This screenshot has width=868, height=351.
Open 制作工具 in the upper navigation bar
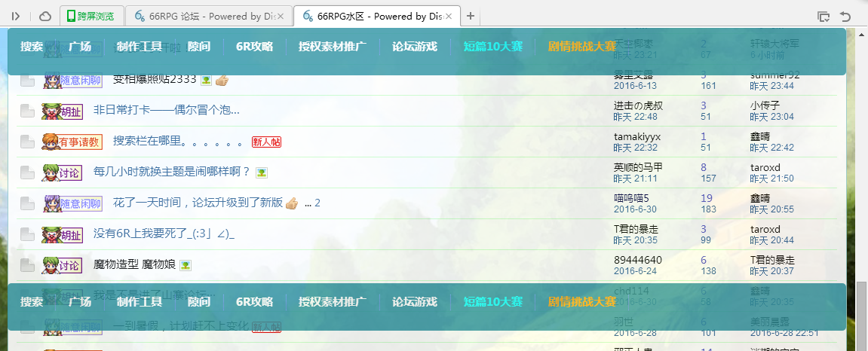[x=140, y=47]
